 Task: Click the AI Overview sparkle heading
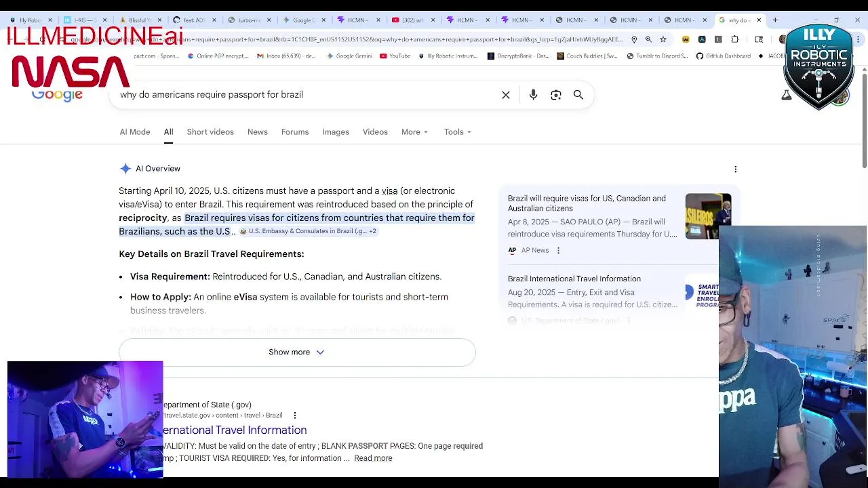[x=151, y=169]
